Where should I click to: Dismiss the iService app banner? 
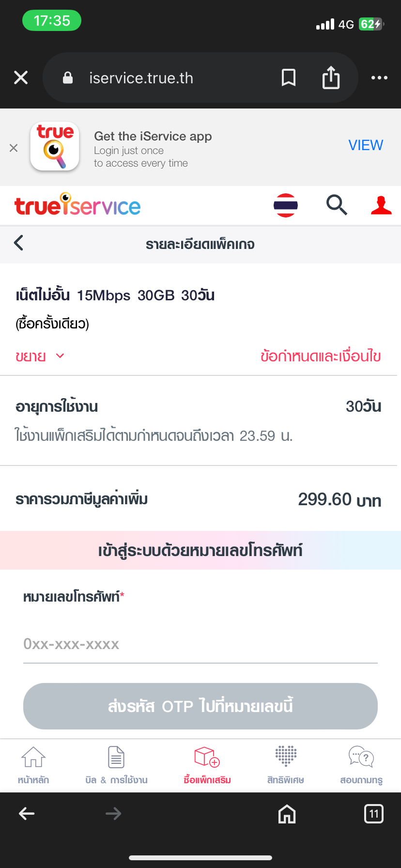pos(14,148)
